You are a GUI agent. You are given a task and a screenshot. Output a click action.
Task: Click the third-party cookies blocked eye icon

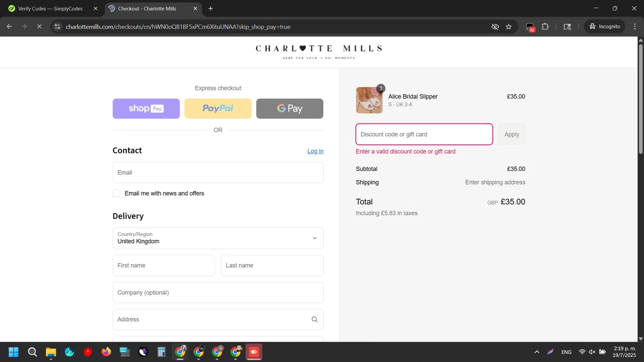(x=495, y=27)
